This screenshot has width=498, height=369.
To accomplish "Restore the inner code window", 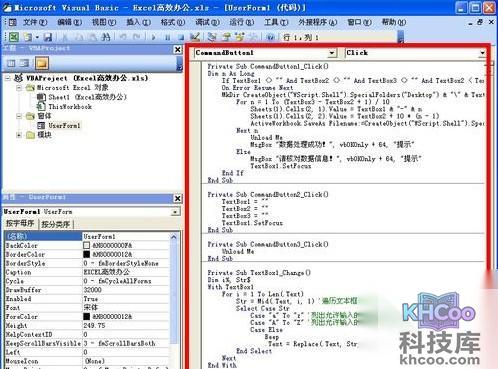I will coord(480,22).
